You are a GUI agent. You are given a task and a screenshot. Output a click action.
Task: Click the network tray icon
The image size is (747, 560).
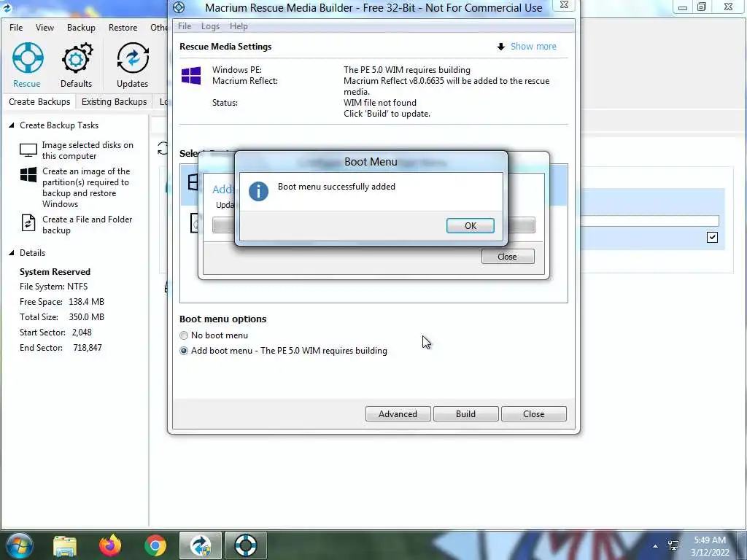click(673, 545)
